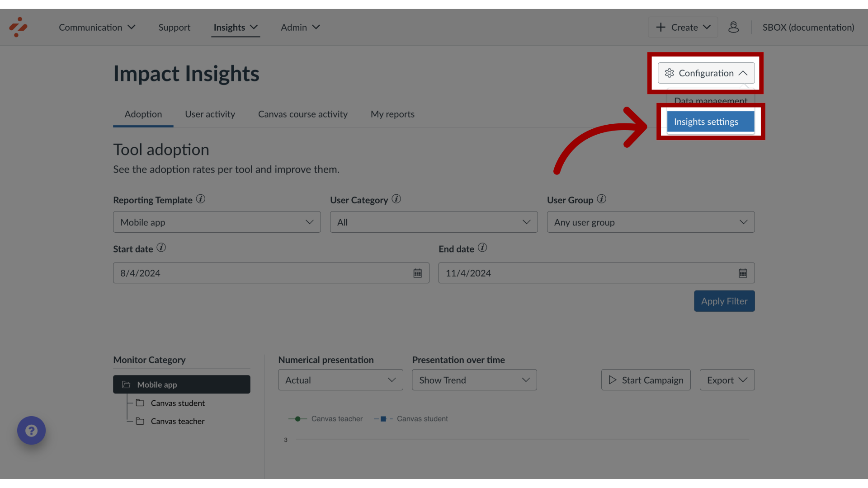Select Canvas student tree item
The height and width of the screenshot is (488, 868).
click(x=178, y=403)
